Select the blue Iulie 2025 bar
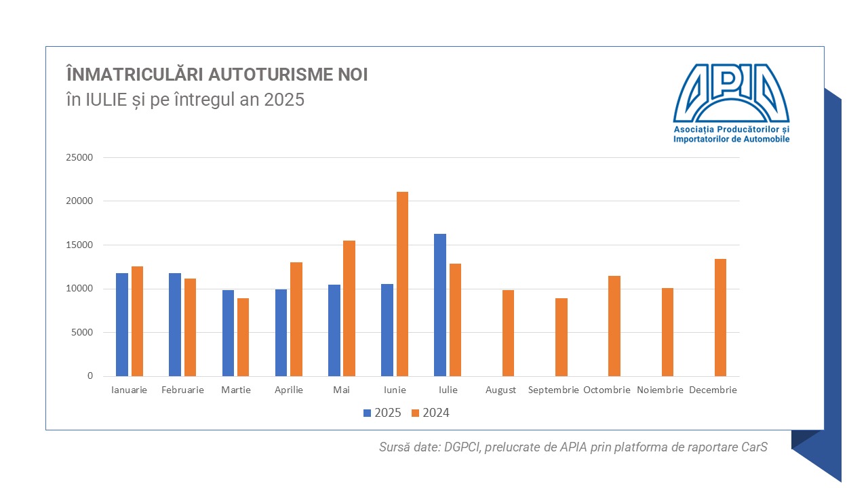This screenshot has height=488, width=868. click(x=440, y=305)
